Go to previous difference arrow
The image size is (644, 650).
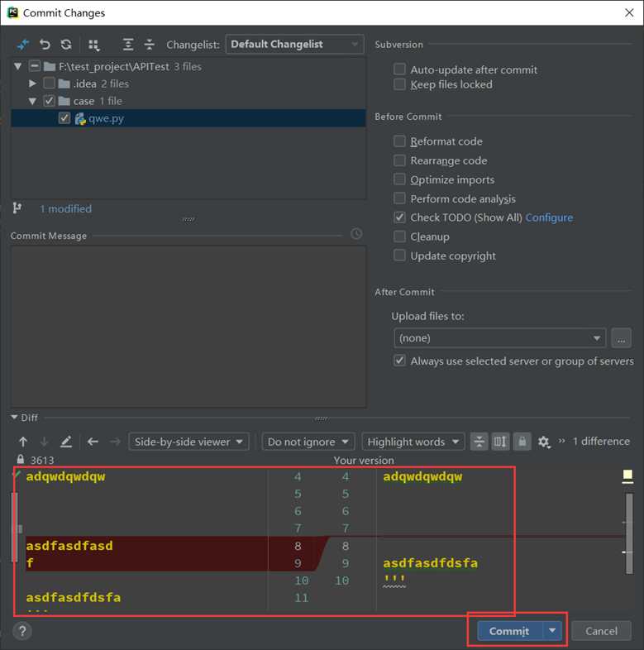tap(23, 442)
